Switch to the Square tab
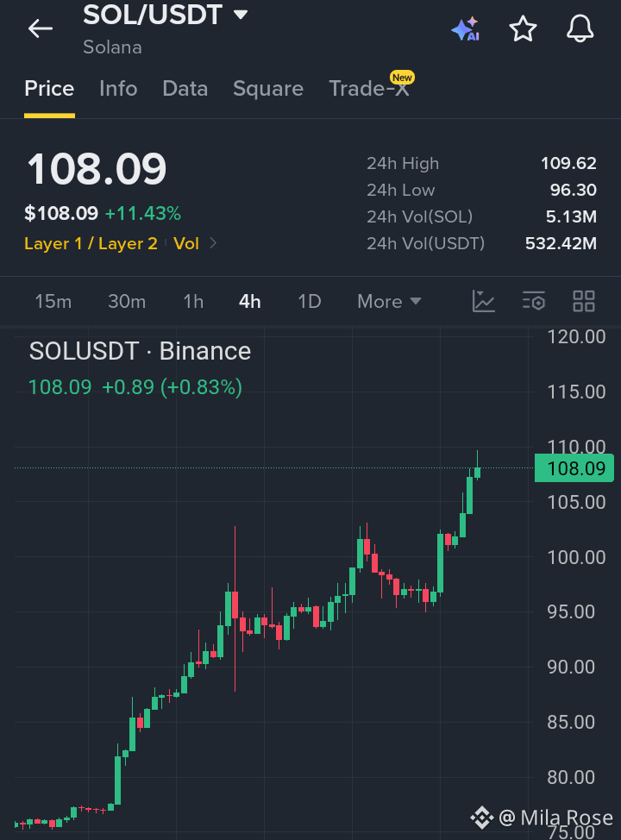 [268, 88]
